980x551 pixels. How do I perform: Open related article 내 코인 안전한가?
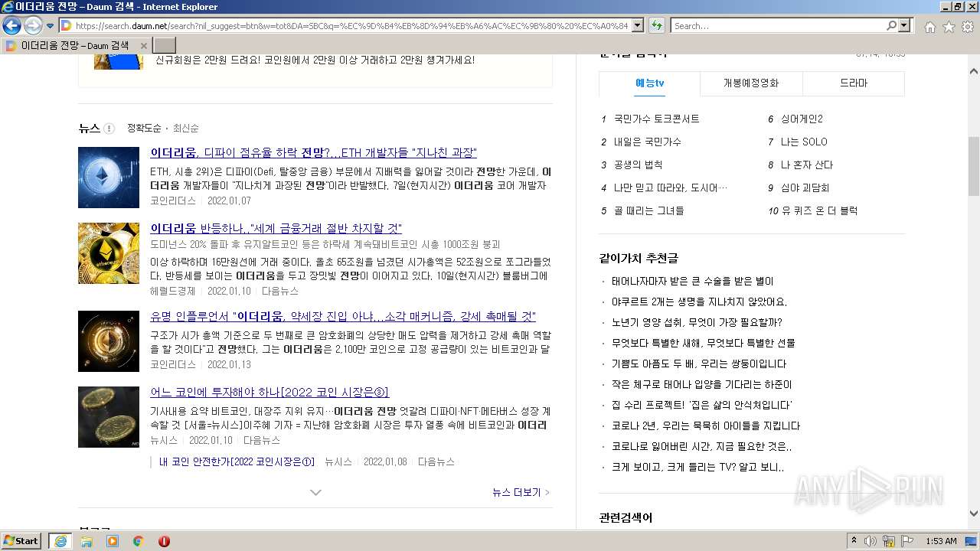pos(237,462)
